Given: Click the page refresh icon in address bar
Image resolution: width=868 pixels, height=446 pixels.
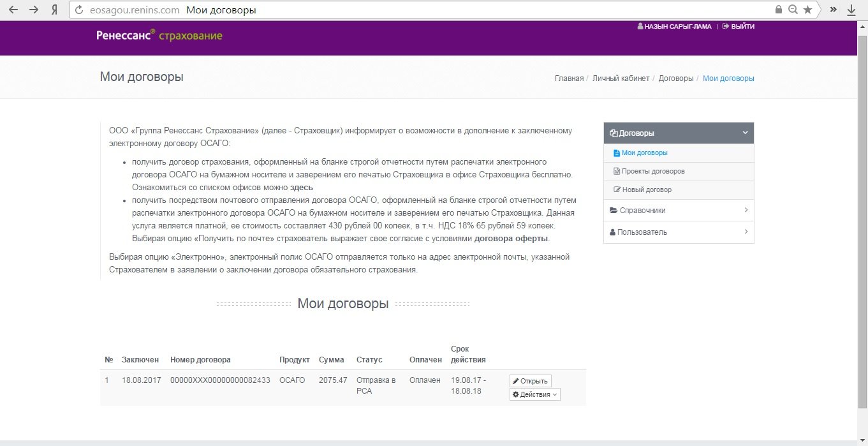Looking at the screenshot, I should [79, 10].
